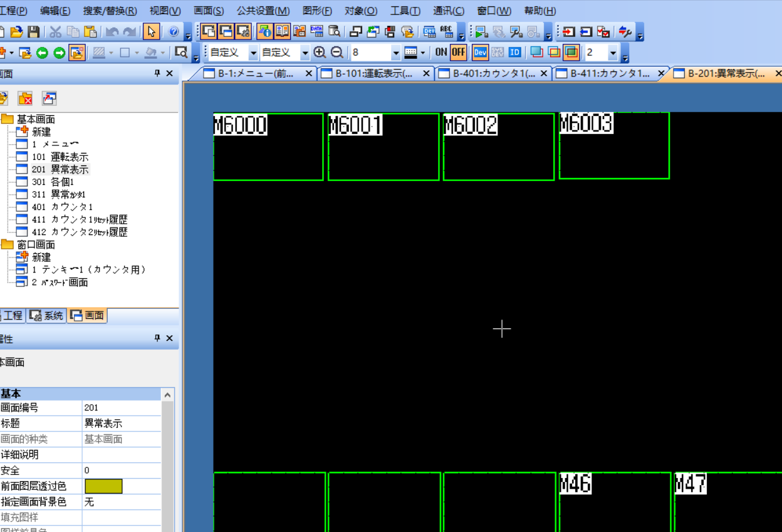Click the Paste clipboard icon
Image resolution: width=782 pixels, height=532 pixels.
pos(90,31)
